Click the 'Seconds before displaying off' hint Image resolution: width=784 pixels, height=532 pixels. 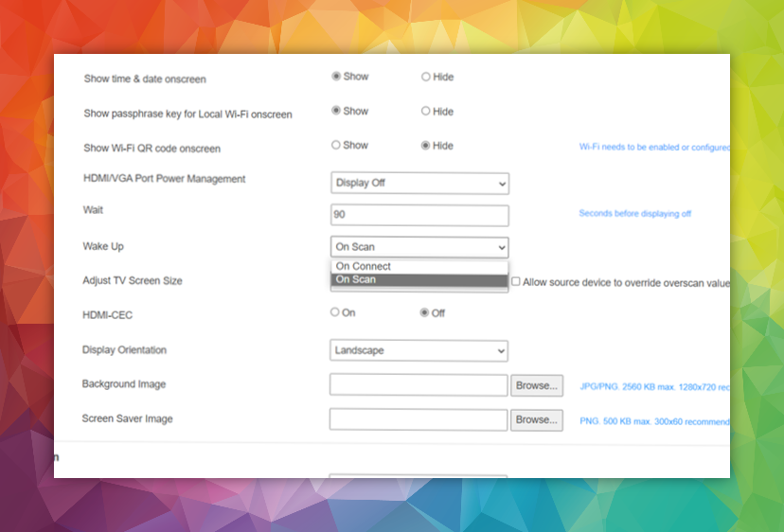[635, 214]
